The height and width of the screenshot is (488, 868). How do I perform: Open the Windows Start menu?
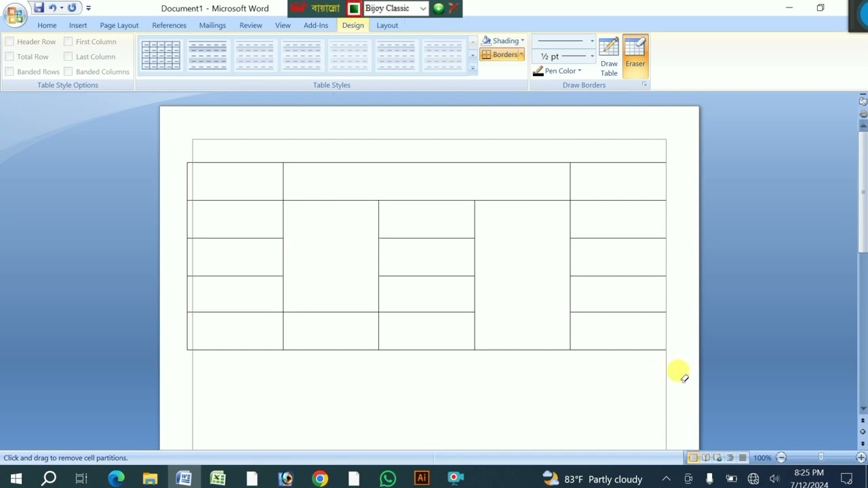pyautogui.click(x=16, y=479)
